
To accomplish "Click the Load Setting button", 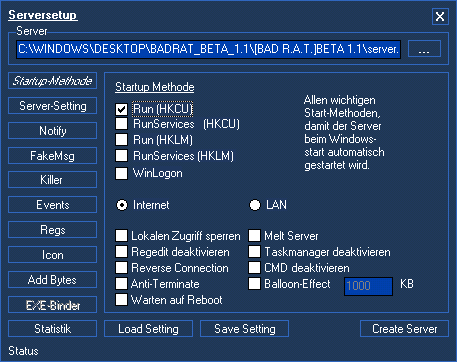I will [x=148, y=329].
